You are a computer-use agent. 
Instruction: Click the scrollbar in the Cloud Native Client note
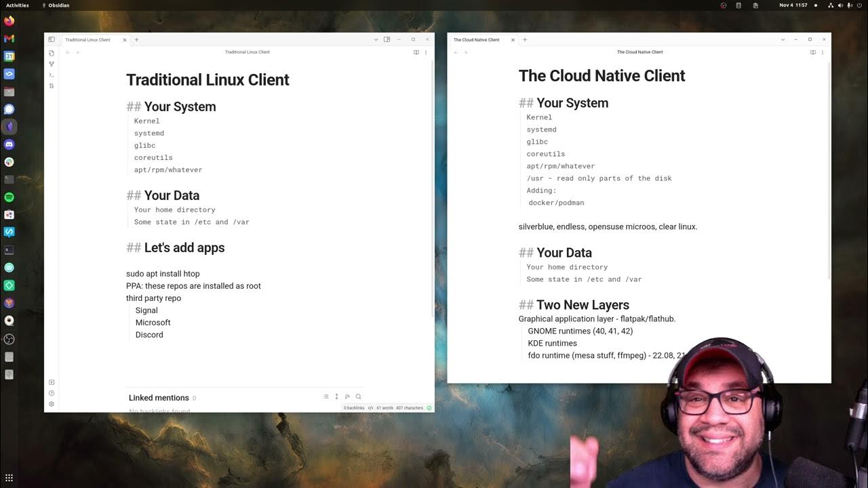click(x=829, y=169)
